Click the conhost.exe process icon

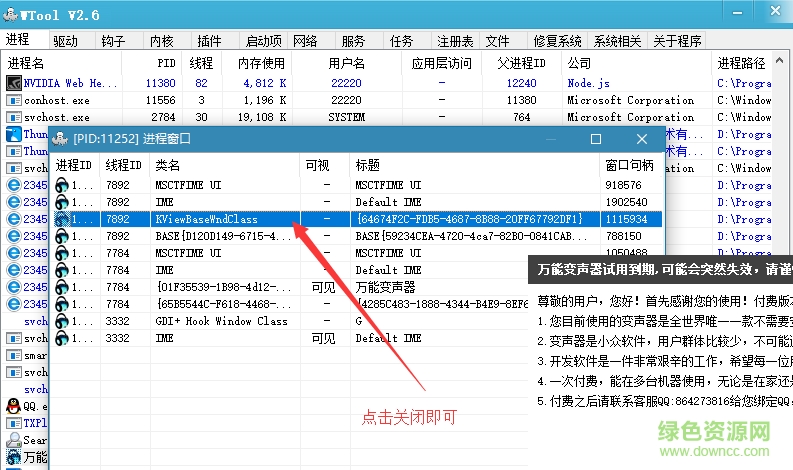coord(13,101)
